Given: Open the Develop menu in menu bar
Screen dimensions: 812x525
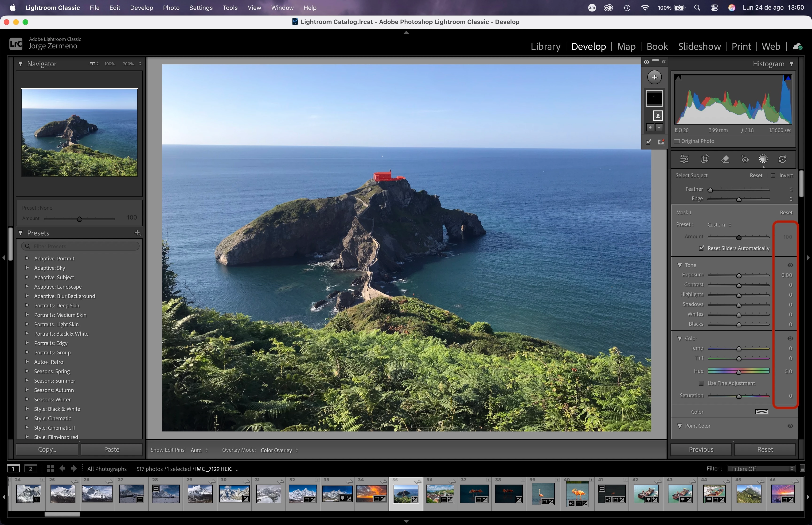Looking at the screenshot, I should coord(141,8).
